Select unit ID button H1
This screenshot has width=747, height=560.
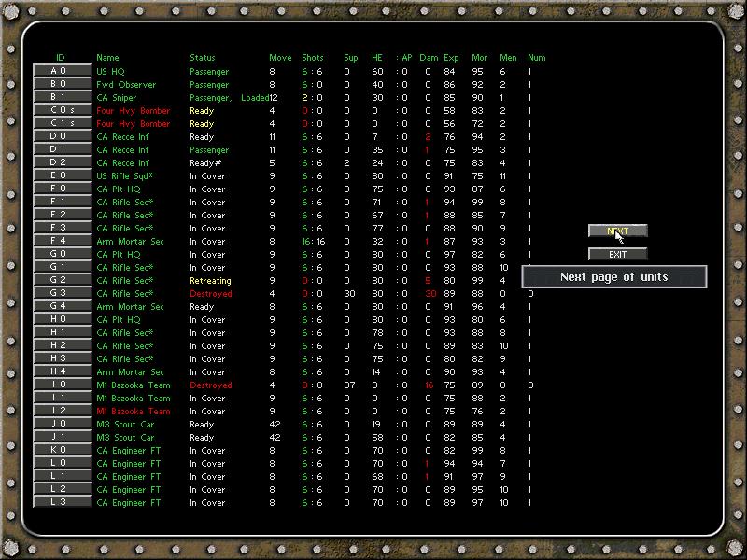point(63,332)
